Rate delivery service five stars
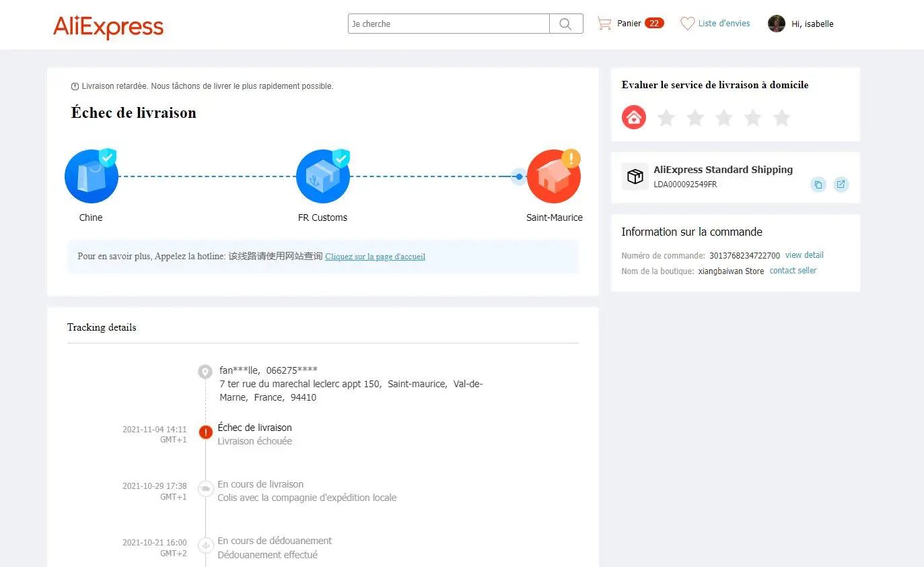Image resolution: width=924 pixels, height=567 pixels. [782, 119]
